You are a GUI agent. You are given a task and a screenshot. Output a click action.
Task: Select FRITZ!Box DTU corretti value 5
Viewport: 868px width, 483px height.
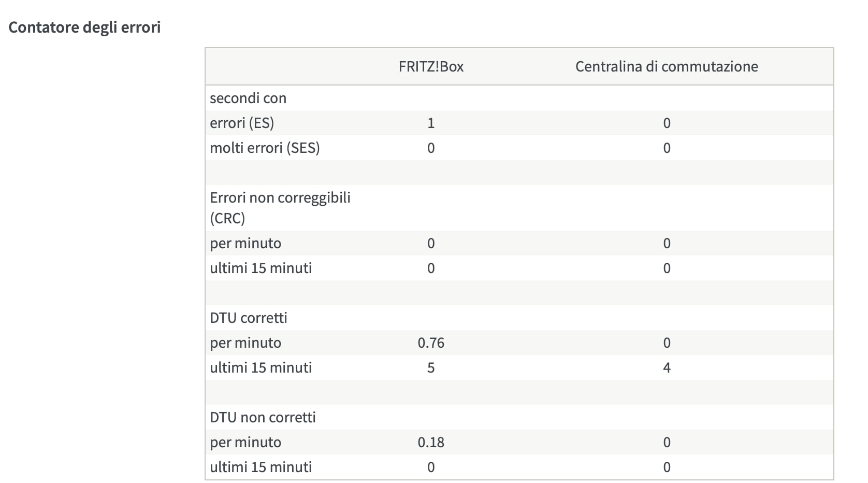pyautogui.click(x=431, y=367)
